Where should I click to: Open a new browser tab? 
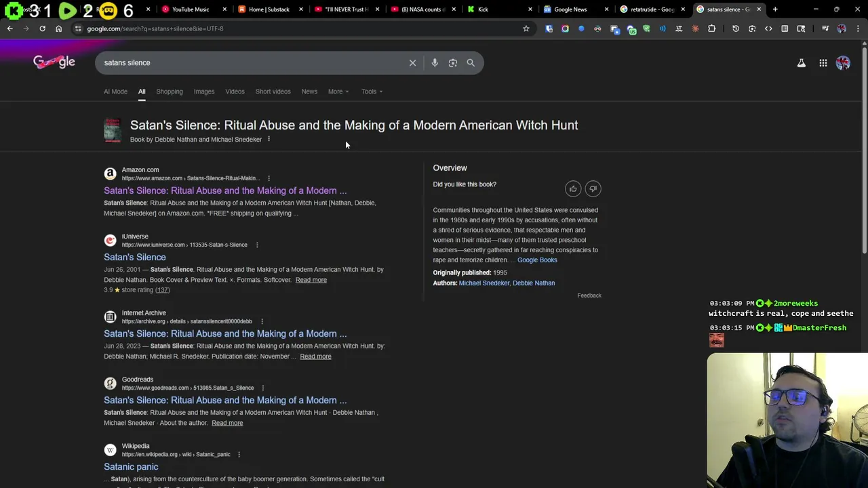point(775,9)
